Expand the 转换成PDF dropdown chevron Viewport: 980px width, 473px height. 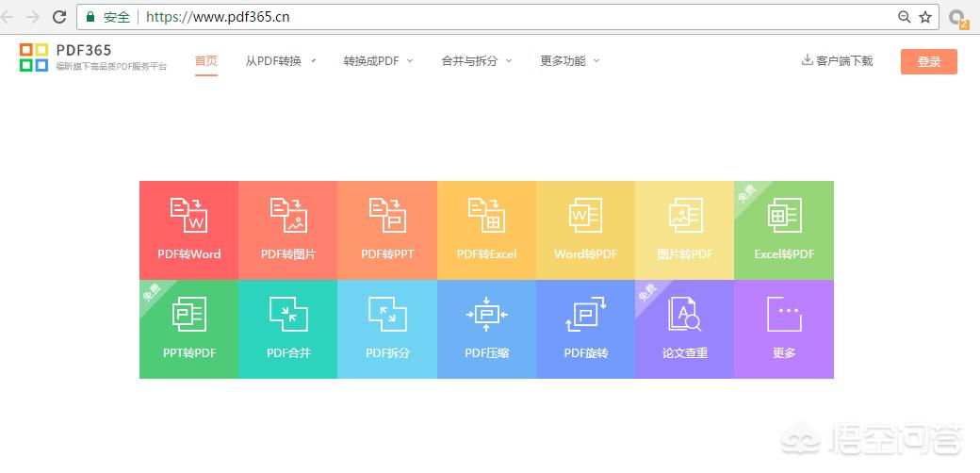click(x=410, y=60)
